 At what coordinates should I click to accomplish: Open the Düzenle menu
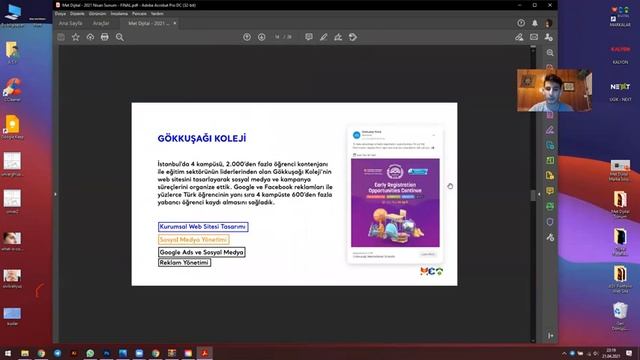[77, 13]
